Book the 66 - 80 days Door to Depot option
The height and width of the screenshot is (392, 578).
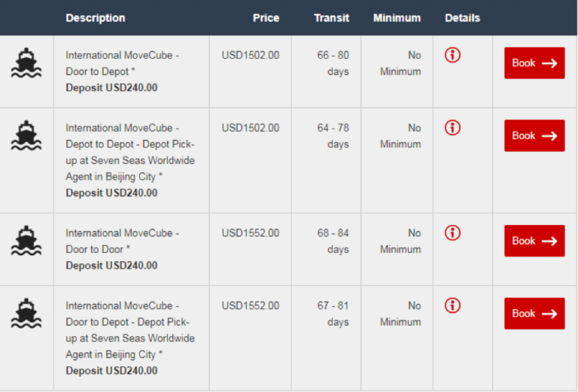[534, 63]
